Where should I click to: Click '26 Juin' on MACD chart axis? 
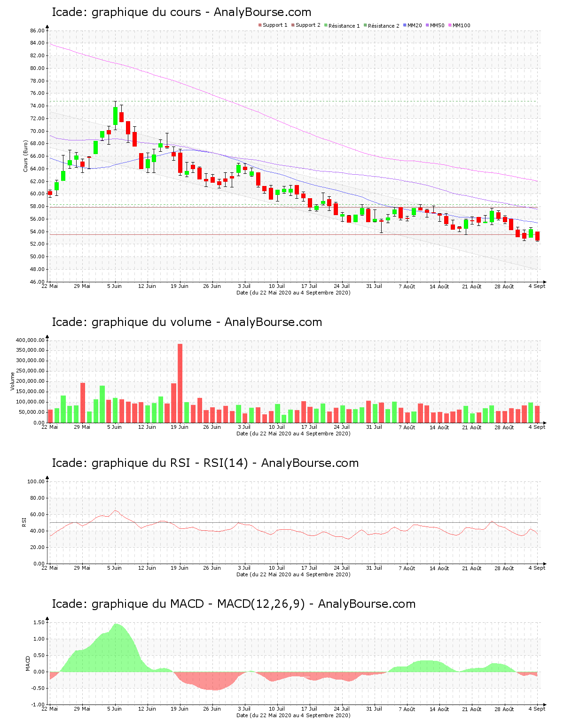pyautogui.click(x=212, y=709)
